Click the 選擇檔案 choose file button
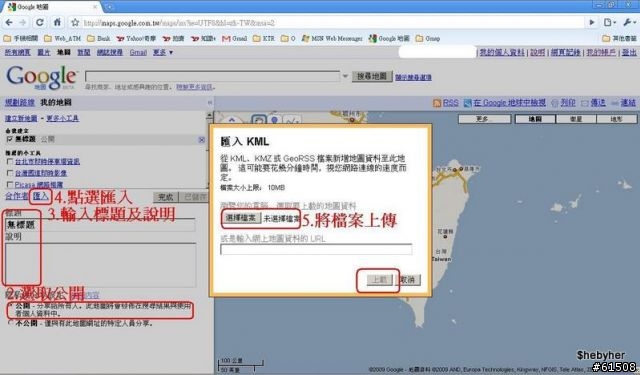The height and width of the screenshot is (375, 640). (241, 218)
